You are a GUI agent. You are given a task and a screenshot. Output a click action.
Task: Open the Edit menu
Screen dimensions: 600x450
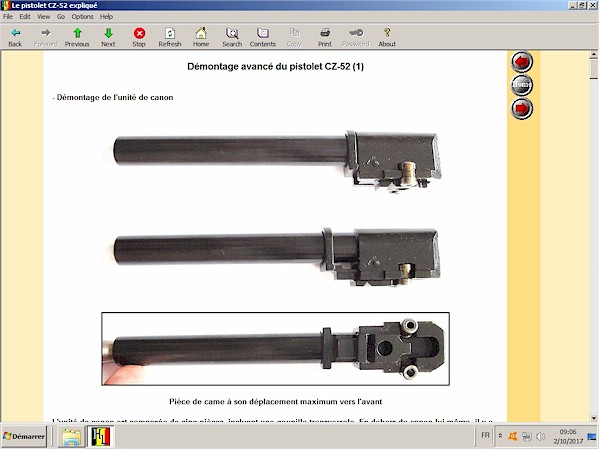(x=25, y=16)
